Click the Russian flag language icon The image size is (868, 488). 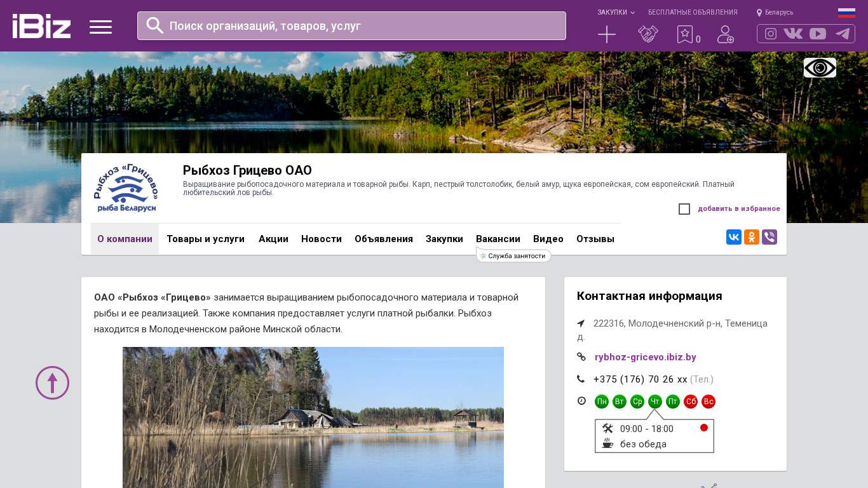846,13
